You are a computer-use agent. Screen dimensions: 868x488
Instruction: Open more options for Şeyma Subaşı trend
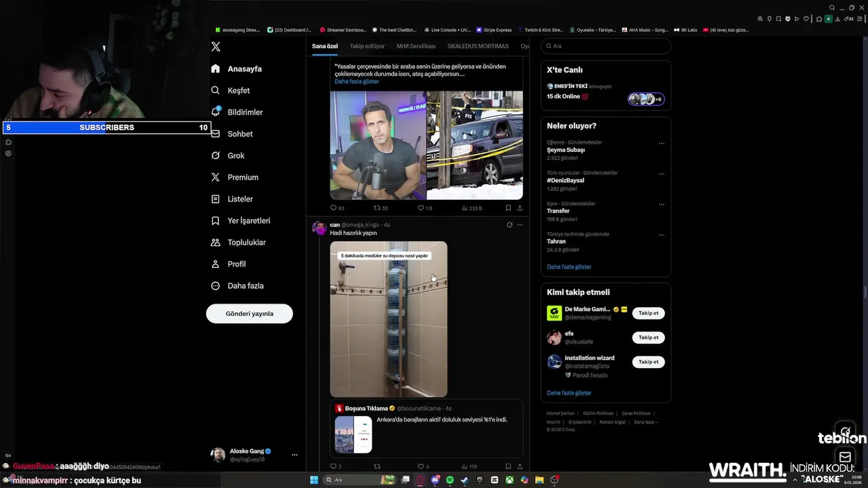click(662, 144)
